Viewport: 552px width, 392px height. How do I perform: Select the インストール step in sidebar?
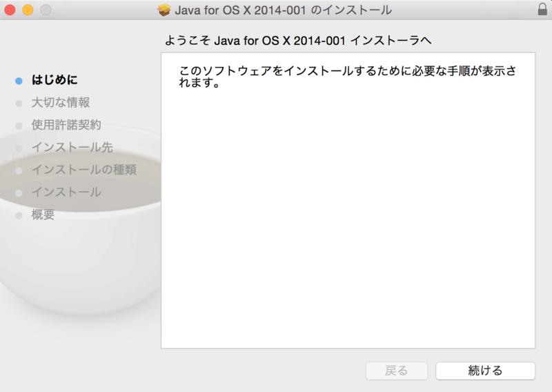pyautogui.click(x=66, y=192)
